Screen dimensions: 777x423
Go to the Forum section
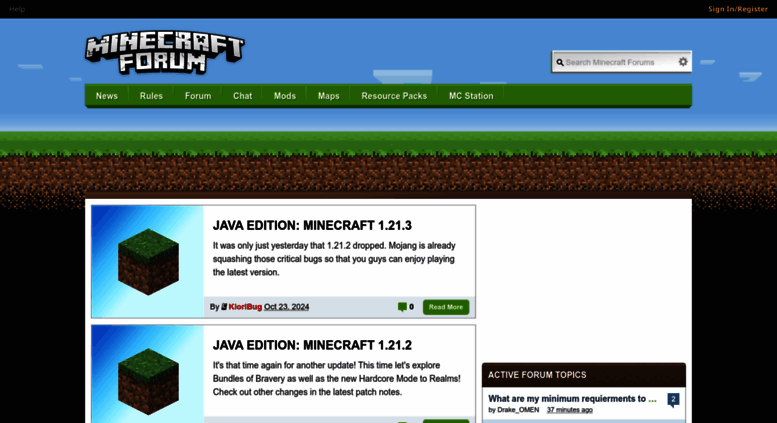click(198, 96)
